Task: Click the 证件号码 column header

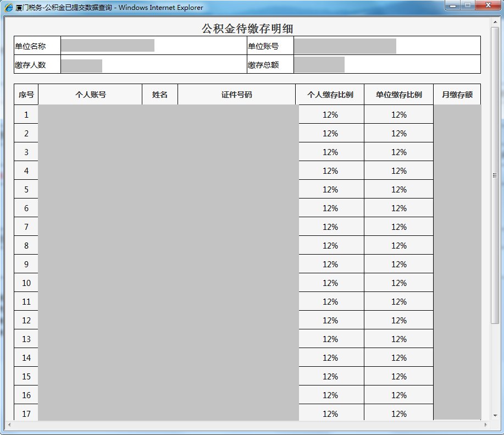Action: click(x=236, y=95)
